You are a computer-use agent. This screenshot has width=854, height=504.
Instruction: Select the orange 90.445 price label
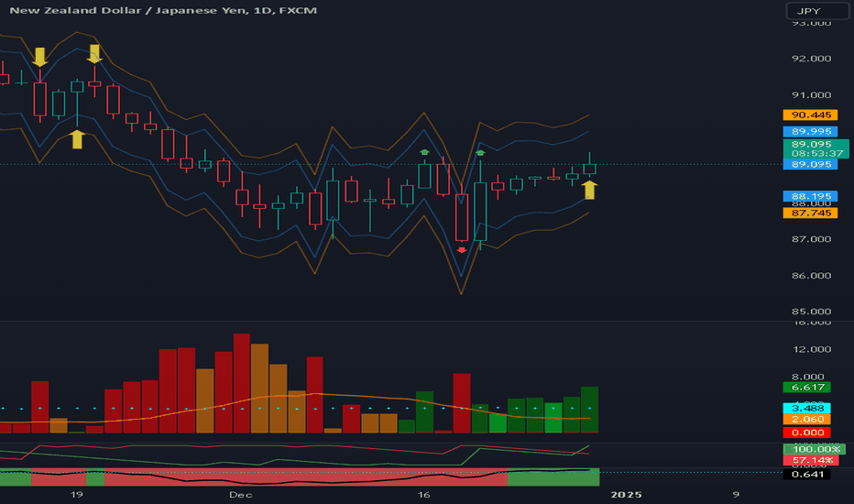coord(810,115)
